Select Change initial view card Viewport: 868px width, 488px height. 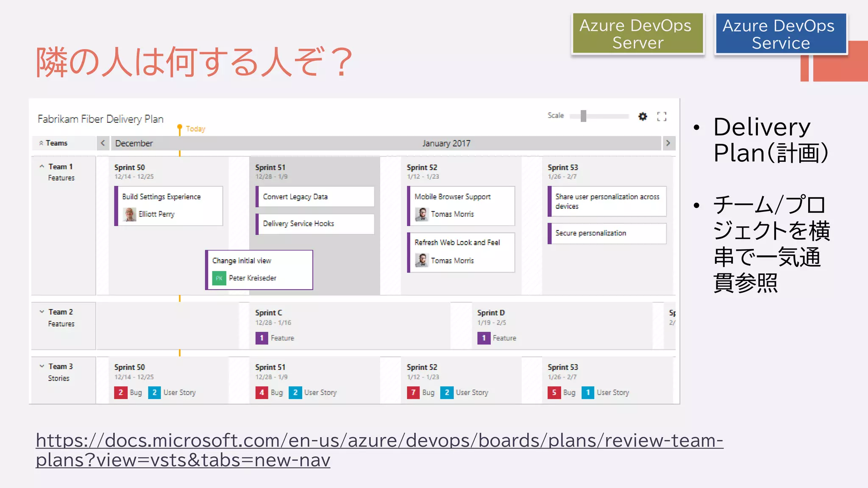click(x=259, y=270)
